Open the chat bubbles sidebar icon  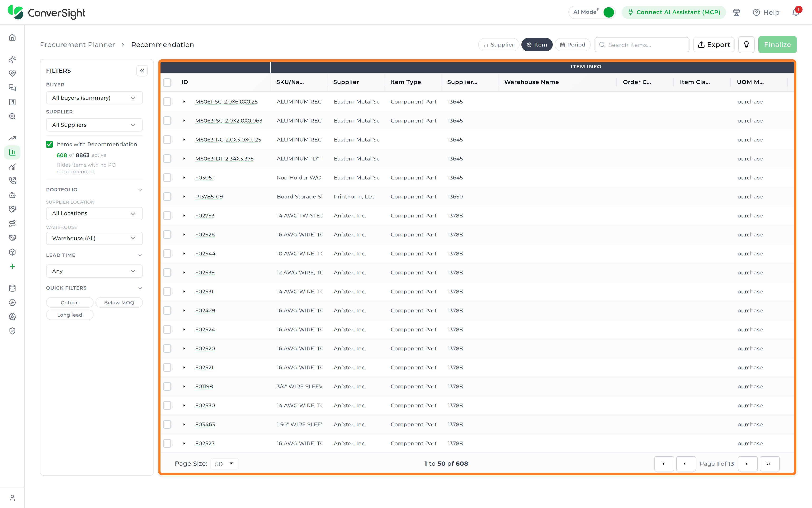pyautogui.click(x=12, y=88)
